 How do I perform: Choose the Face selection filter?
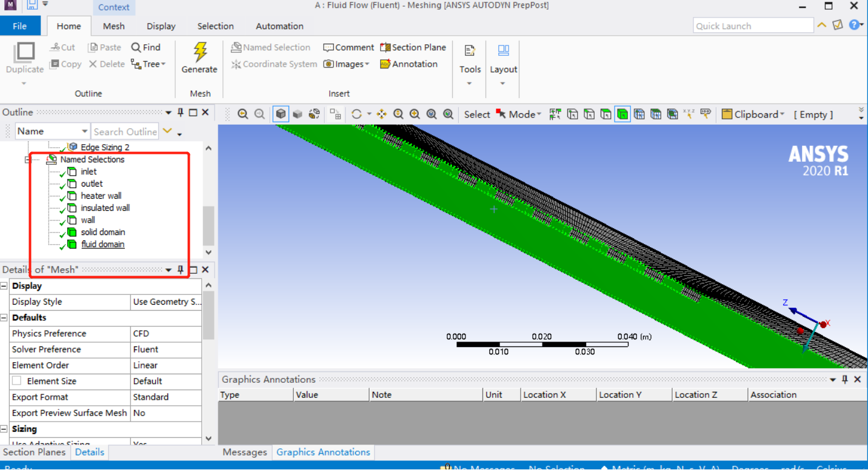pos(606,114)
